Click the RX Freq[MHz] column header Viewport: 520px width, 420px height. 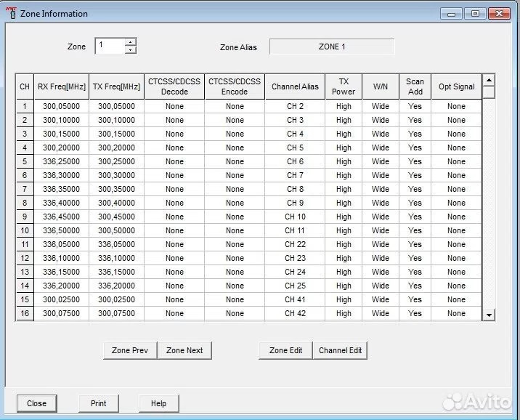click(61, 86)
